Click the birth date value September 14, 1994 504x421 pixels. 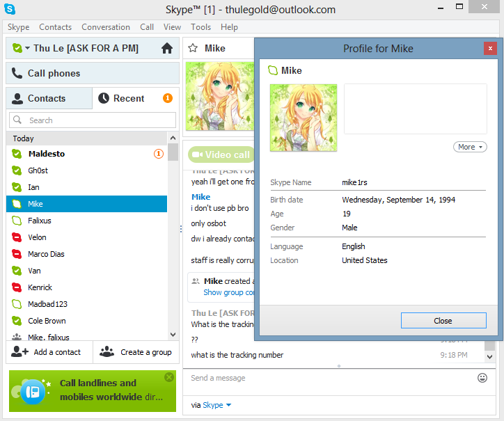(399, 200)
